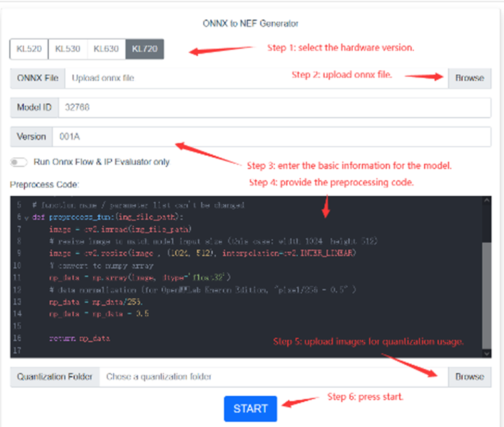Click the ONNX File label
The height and width of the screenshot is (427, 504).
click(38, 78)
